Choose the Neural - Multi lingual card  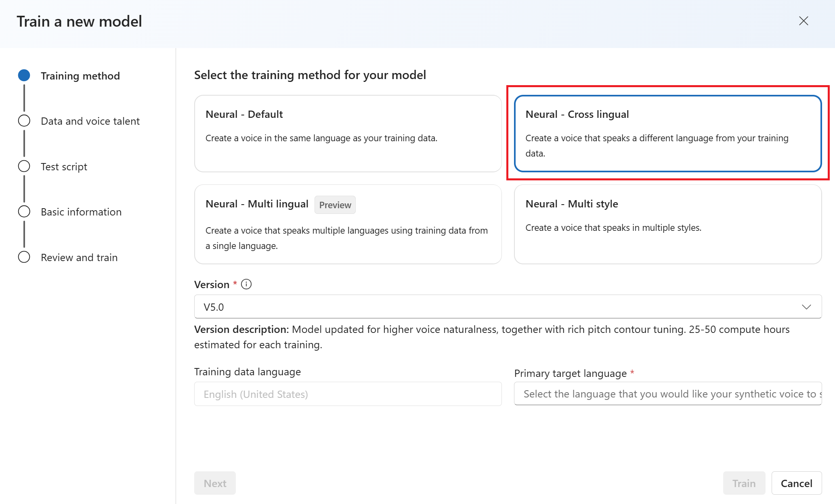(348, 224)
